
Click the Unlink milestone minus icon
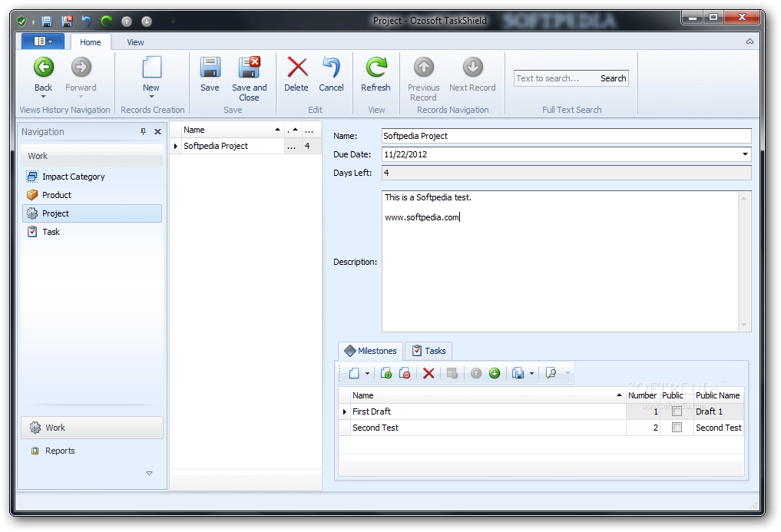click(x=405, y=373)
